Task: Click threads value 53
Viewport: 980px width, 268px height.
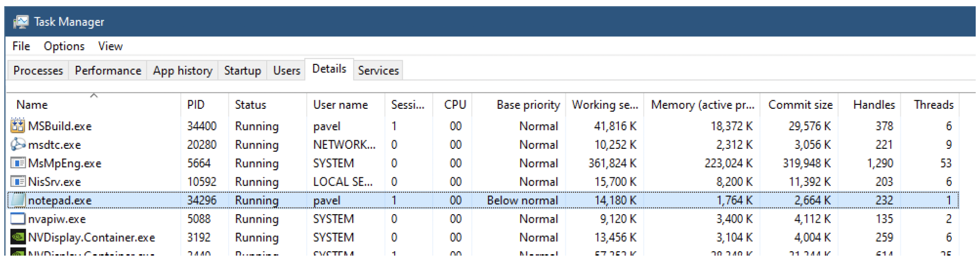Action: tap(946, 164)
